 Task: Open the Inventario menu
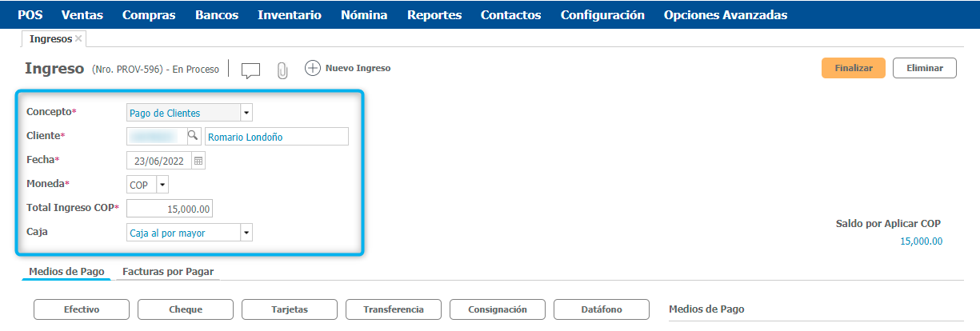tap(290, 14)
